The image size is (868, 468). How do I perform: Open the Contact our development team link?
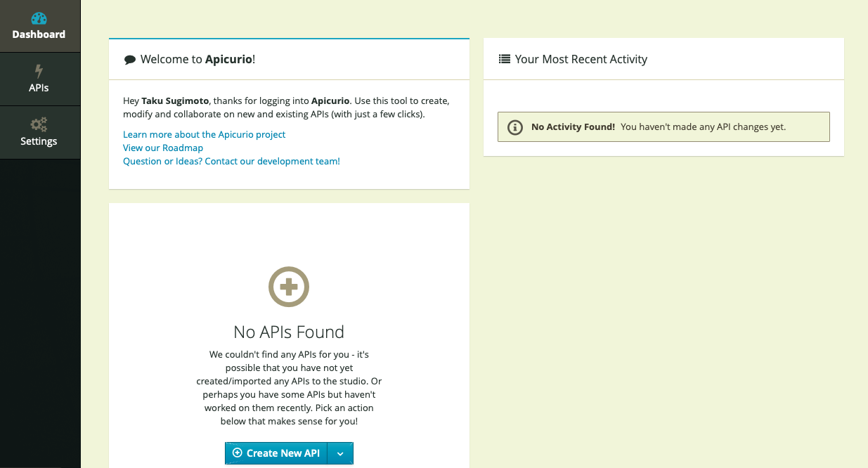pyautogui.click(x=231, y=161)
